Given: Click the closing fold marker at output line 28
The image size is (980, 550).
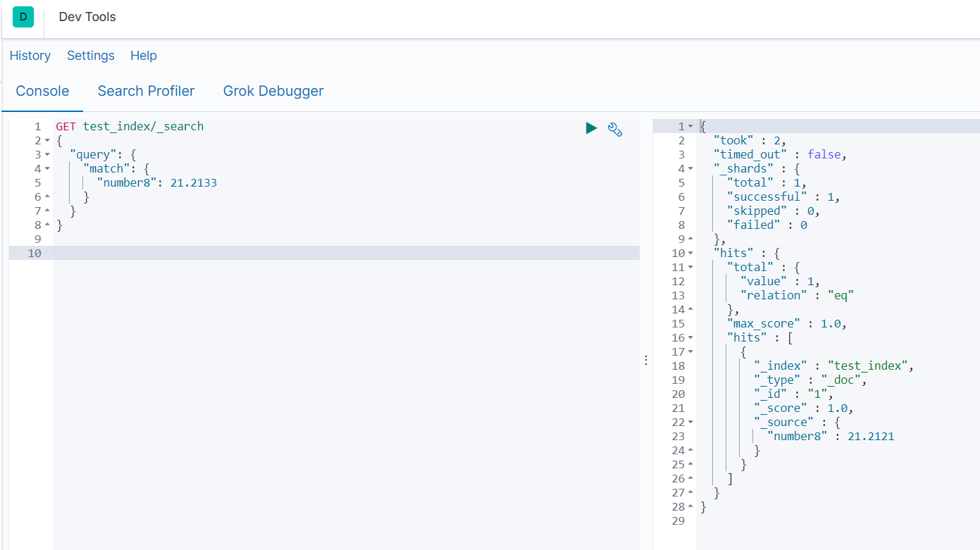Looking at the screenshot, I should 690,507.
